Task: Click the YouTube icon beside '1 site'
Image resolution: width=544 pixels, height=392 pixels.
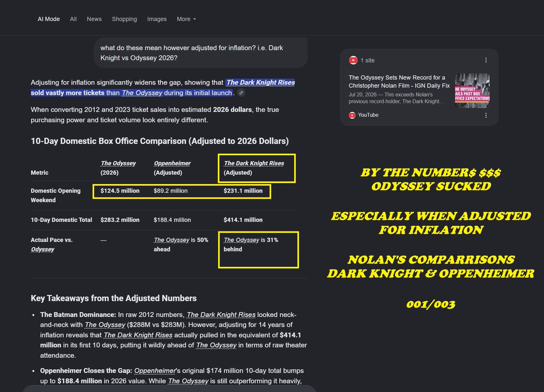Action: pyautogui.click(x=353, y=60)
